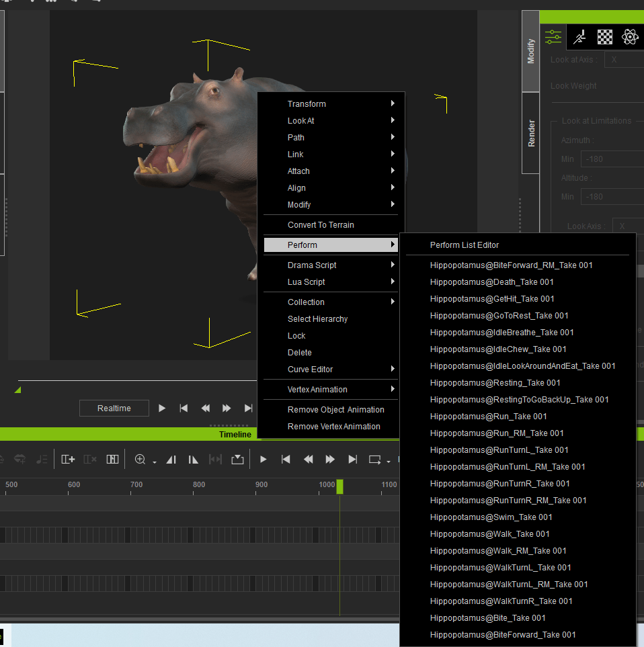This screenshot has width=644, height=647.
Task: Select the zoom tool in the timeline toolbar
Action: click(x=140, y=459)
